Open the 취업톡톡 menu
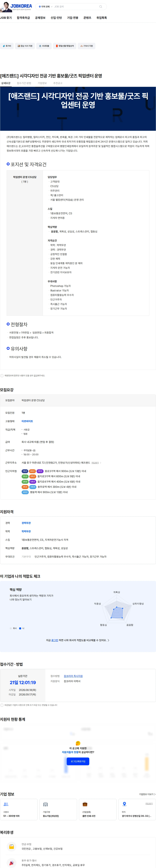Screen dimensions: 156x868 102,18
